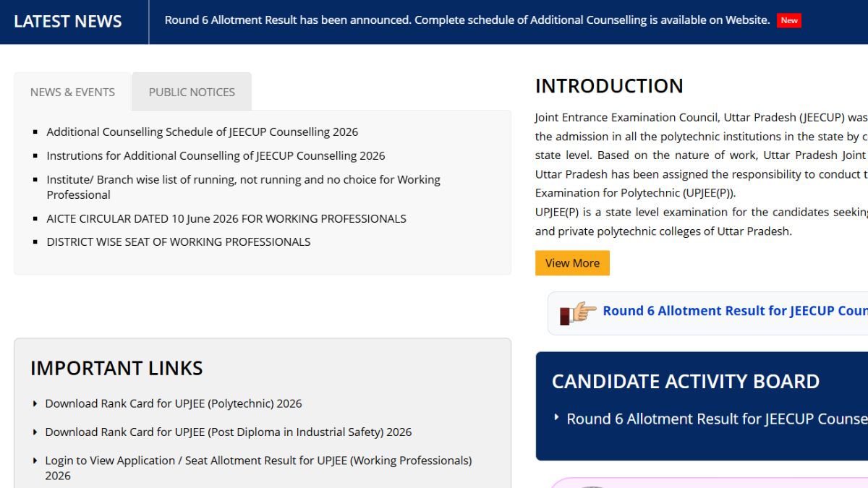Open blue Round 6 Allotment Result highlighted link

pos(735,311)
